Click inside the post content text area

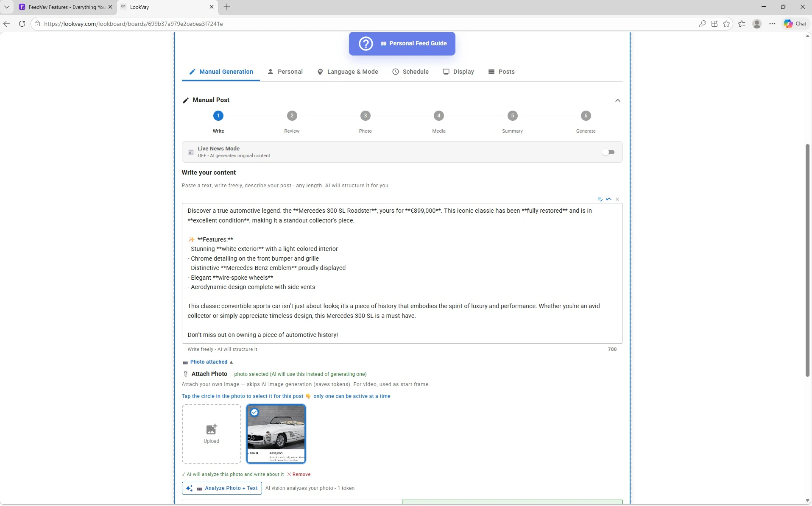coord(402,273)
